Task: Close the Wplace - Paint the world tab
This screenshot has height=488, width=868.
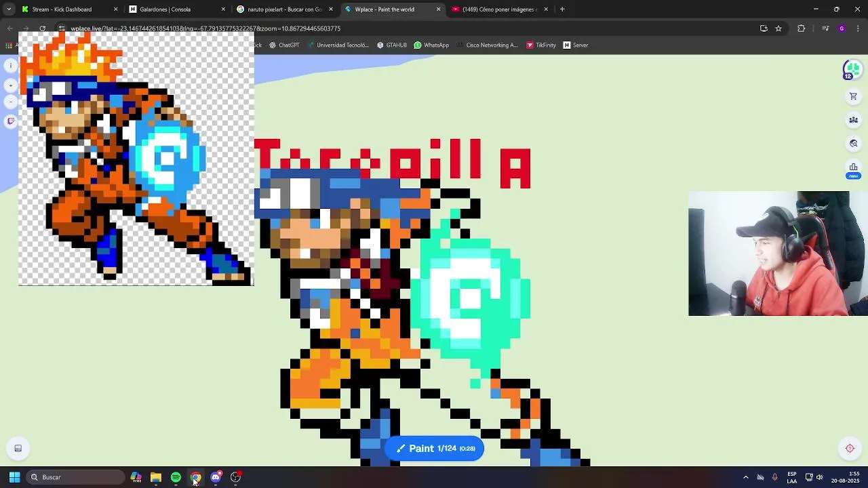Action: click(x=438, y=9)
